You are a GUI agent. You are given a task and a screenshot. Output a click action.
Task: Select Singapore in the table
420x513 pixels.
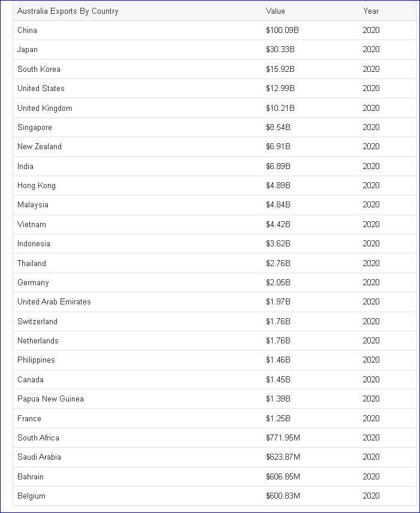(35, 127)
